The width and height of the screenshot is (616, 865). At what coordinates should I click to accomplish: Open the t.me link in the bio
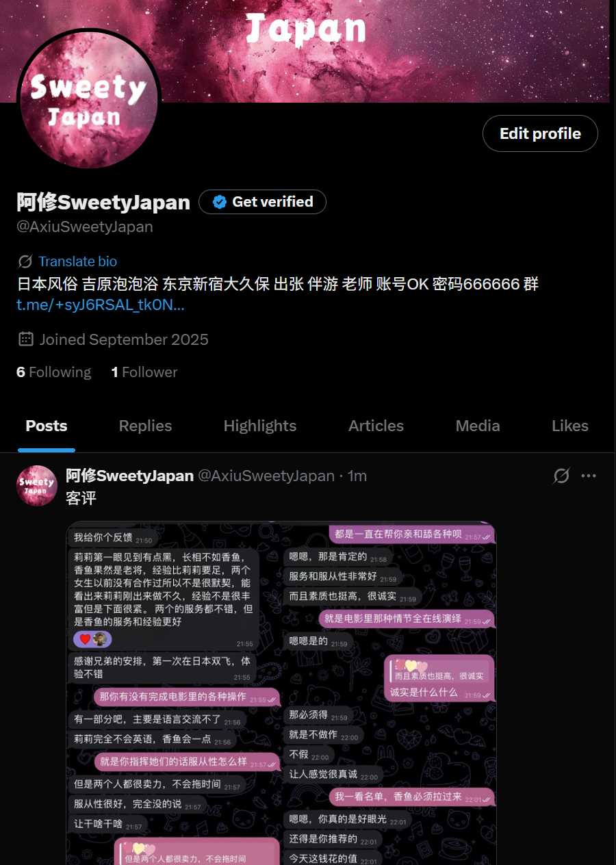tap(101, 305)
